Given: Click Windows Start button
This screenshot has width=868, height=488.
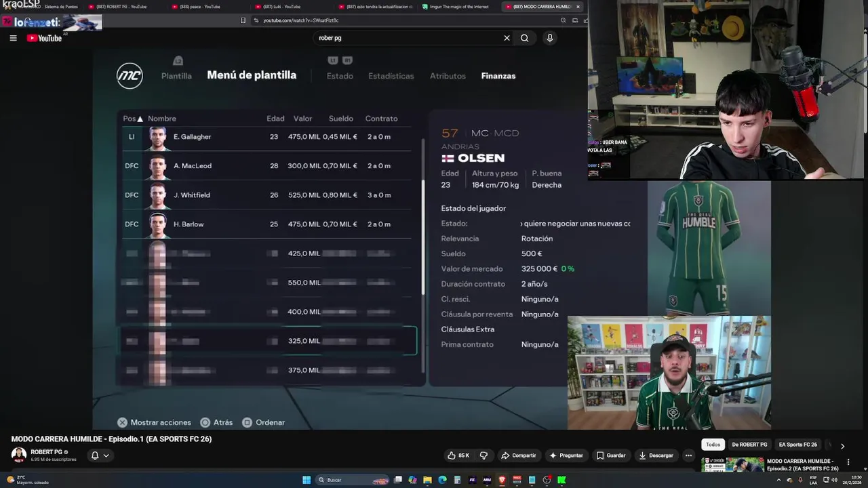Looking at the screenshot, I should pos(307,480).
